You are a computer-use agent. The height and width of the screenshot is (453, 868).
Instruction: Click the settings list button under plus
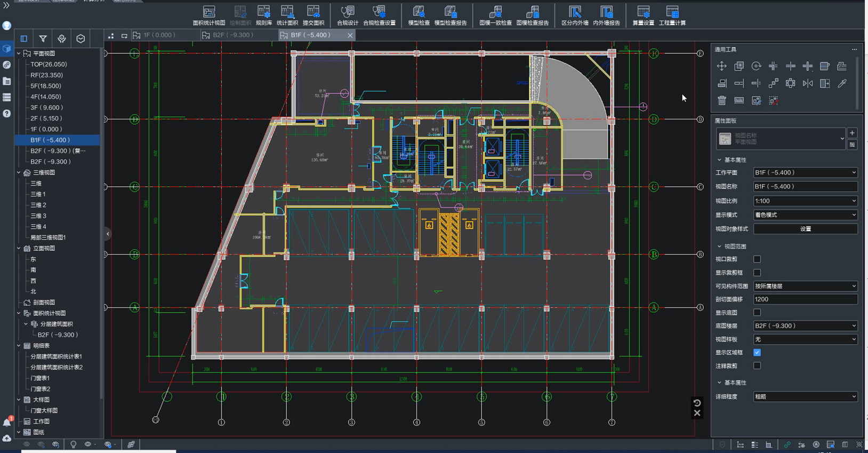852,145
